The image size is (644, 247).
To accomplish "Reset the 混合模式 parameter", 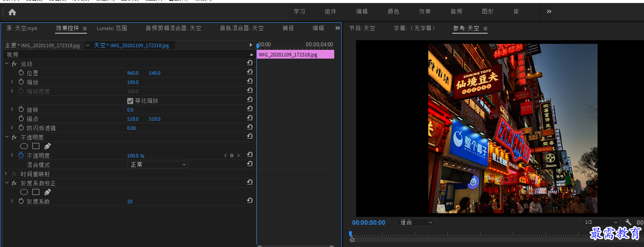I will click(x=250, y=164).
